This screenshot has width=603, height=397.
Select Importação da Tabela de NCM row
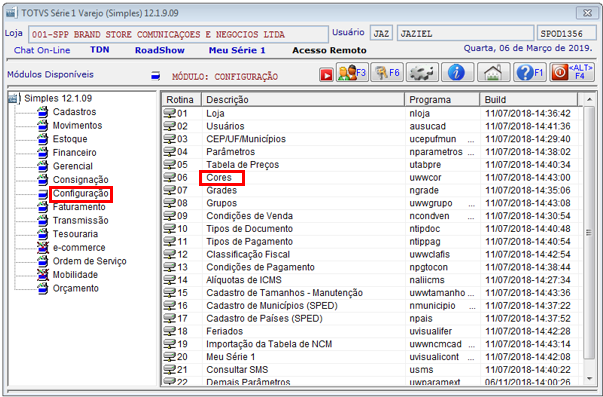(371, 344)
